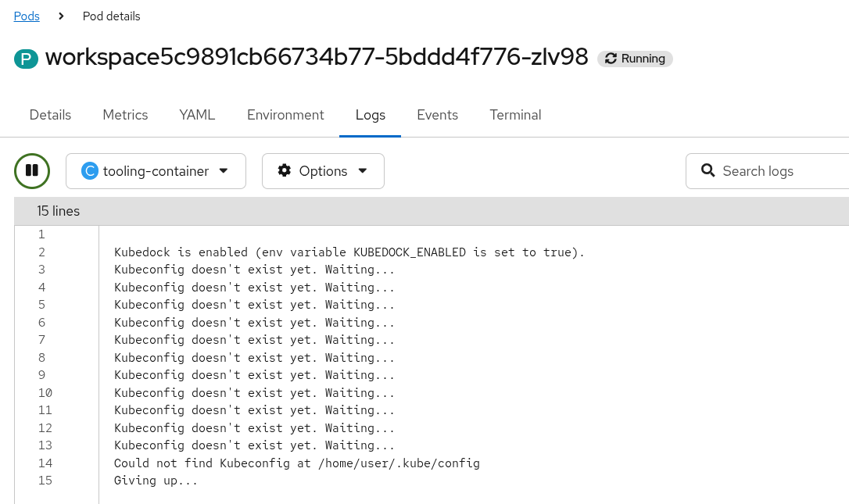Viewport: 849px width, 504px height.
Task: Click the blue 'C' container icon
Action: 91,171
